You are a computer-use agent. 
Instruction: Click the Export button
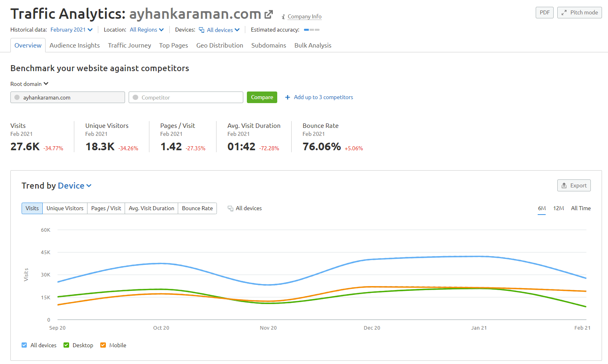[x=574, y=185]
